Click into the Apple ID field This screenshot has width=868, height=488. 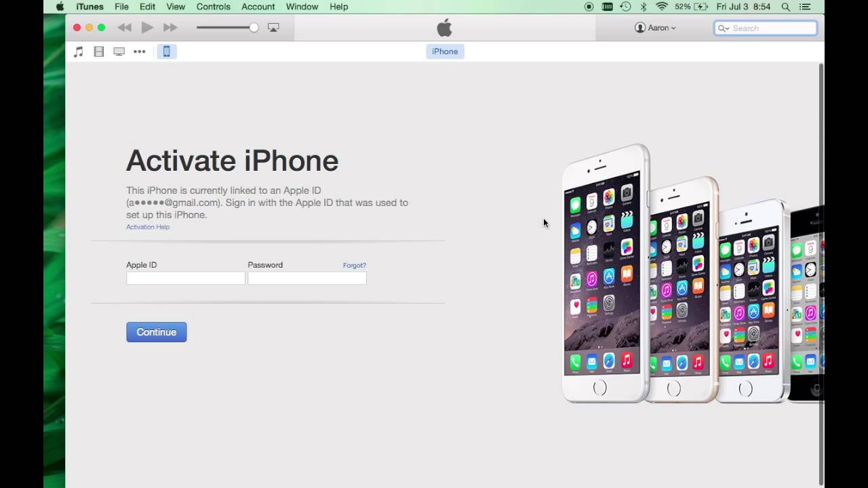185,278
